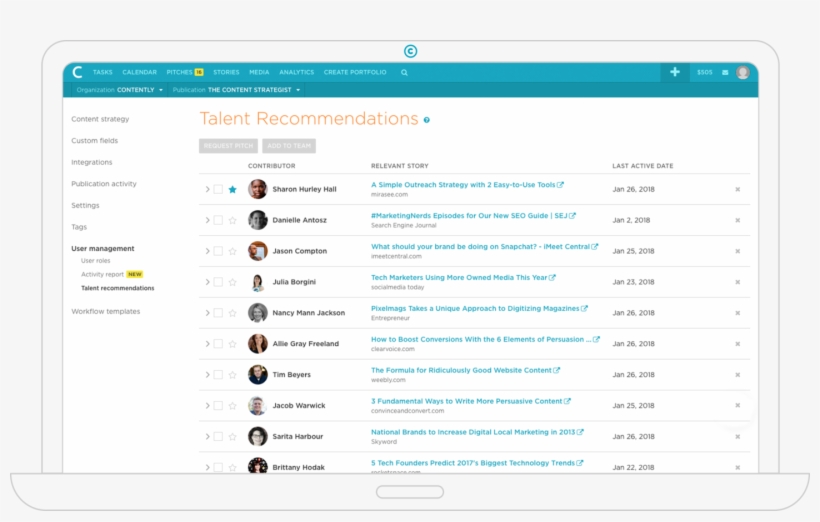Expand Jacob Warwick row chevron
This screenshot has height=522, width=820.
pyautogui.click(x=207, y=405)
